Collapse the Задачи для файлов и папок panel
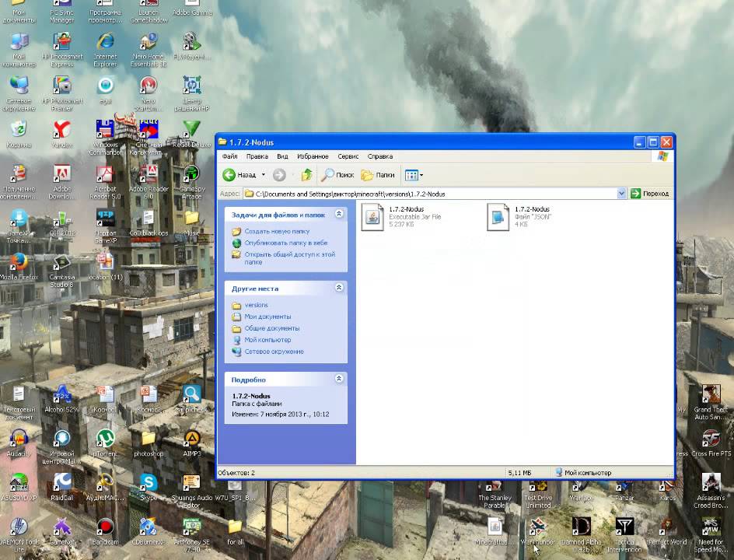The image size is (734, 560). [339, 214]
